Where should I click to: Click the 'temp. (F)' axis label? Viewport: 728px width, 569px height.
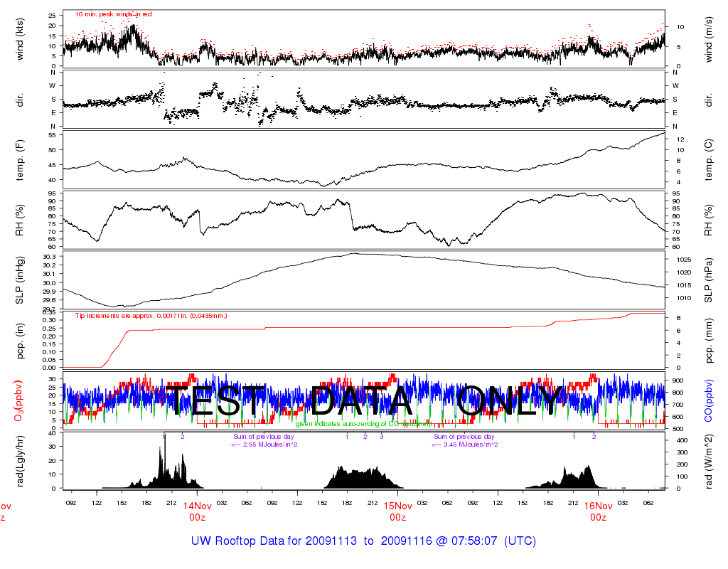19,160
